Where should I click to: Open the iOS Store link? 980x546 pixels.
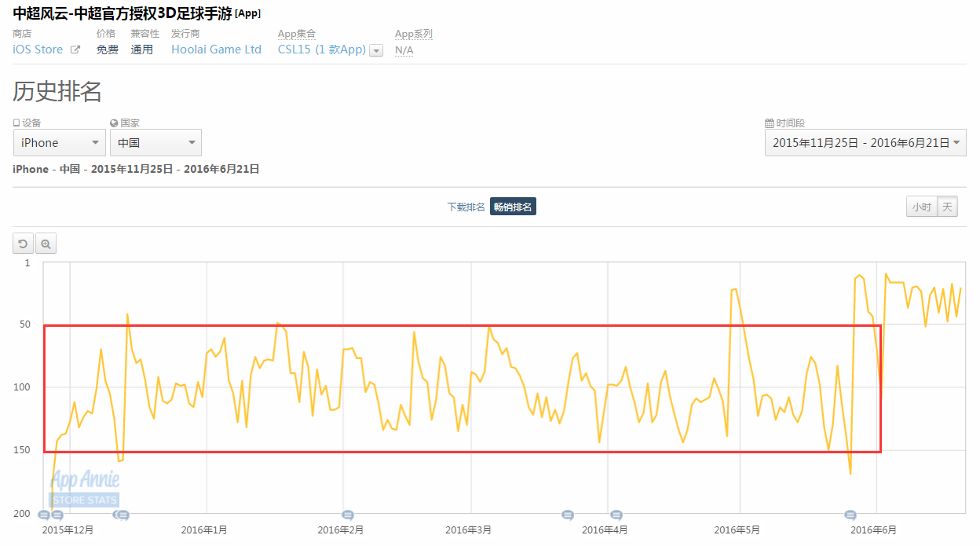tap(38, 49)
